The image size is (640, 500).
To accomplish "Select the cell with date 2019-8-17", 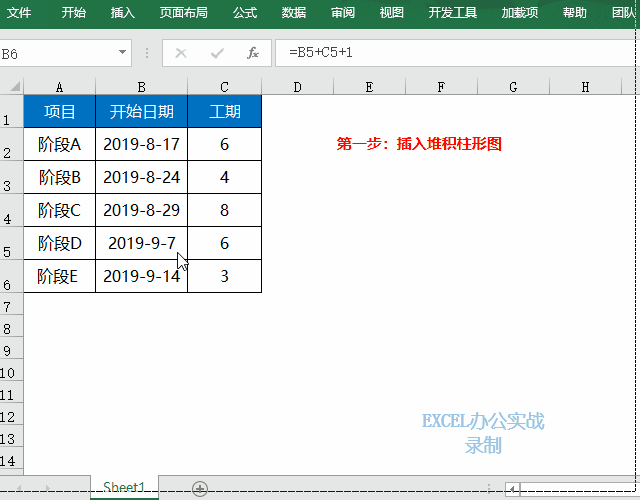I will coord(142,144).
